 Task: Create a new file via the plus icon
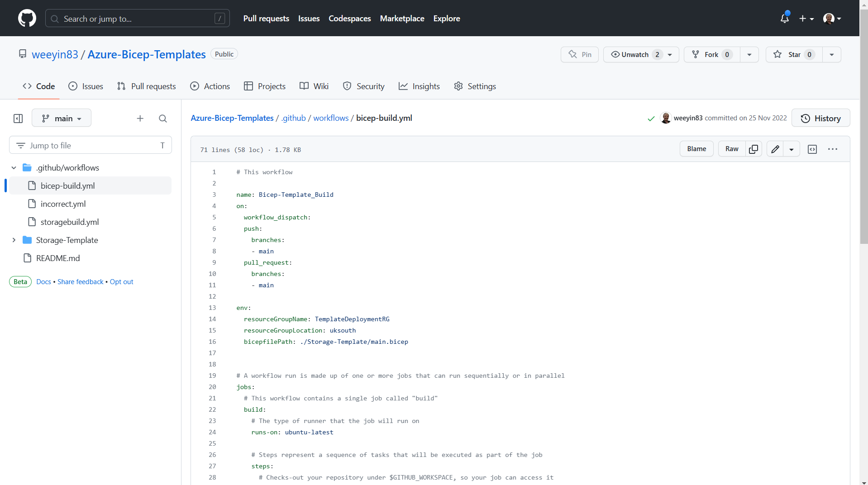[140, 118]
